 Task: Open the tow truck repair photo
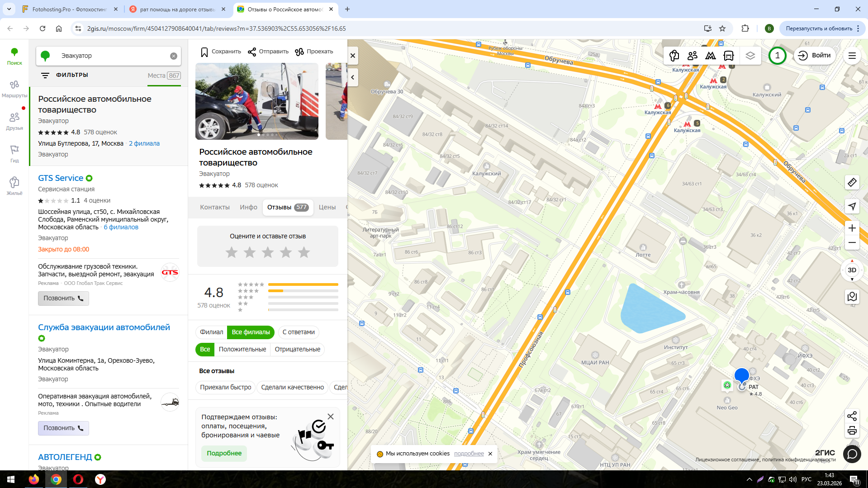[x=257, y=101]
